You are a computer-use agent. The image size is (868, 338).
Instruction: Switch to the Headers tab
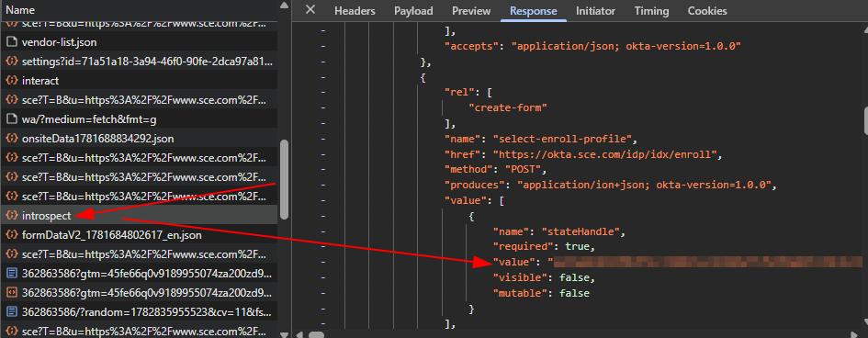coord(355,10)
